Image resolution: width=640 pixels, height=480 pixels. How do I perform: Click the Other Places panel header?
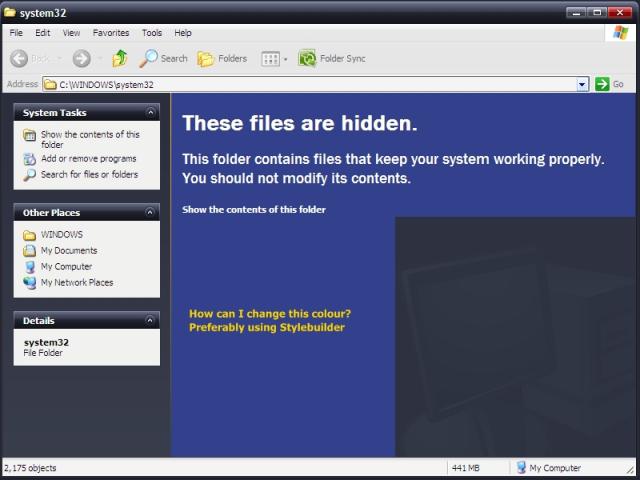click(x=87, y=212)
